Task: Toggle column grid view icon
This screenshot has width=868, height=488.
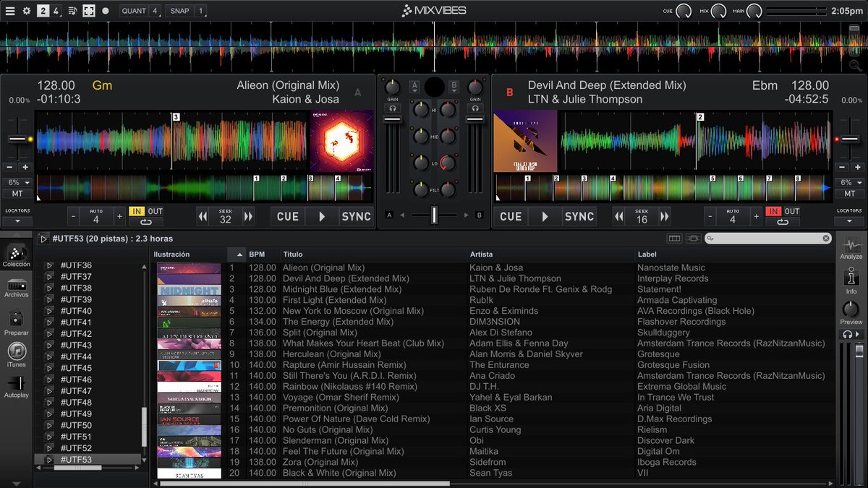Action: click(x=674, y=239)
